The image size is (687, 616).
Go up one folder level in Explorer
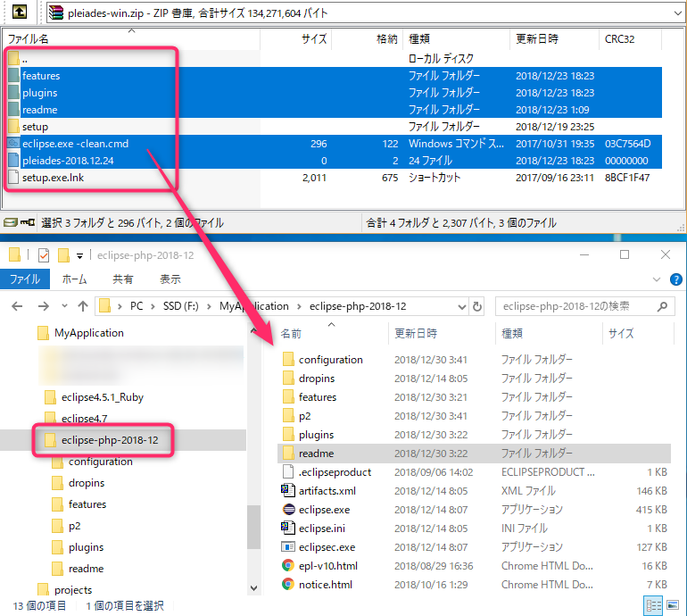tap(83, 306)
